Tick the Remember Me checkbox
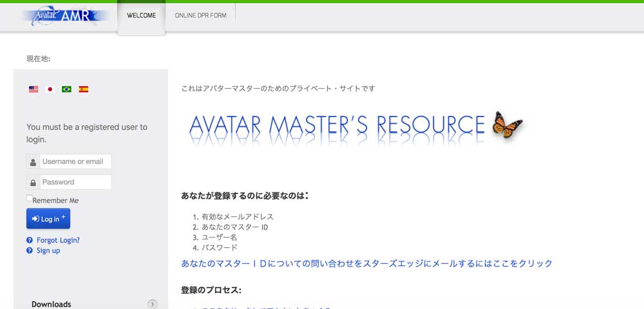 29,198
